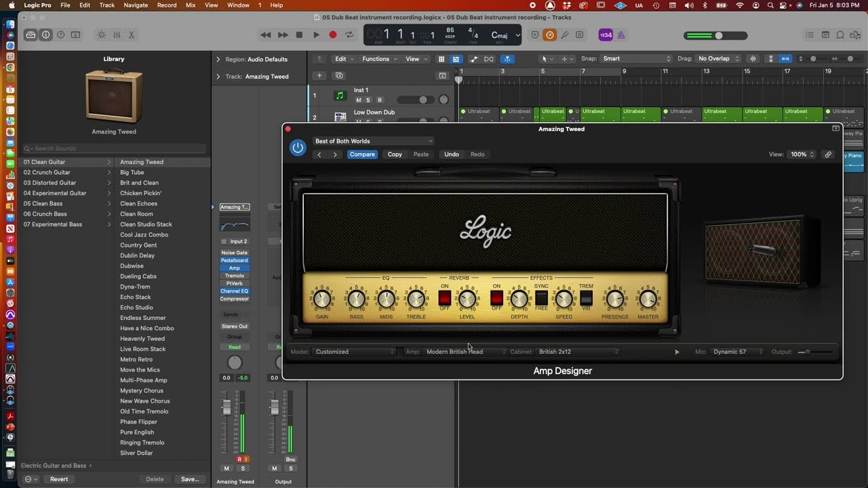The height and width of the screenshot is (488, 868).
Task: Toggle the Solo S button in control bar
Action: pyautogui.click(x=579, y=35)
